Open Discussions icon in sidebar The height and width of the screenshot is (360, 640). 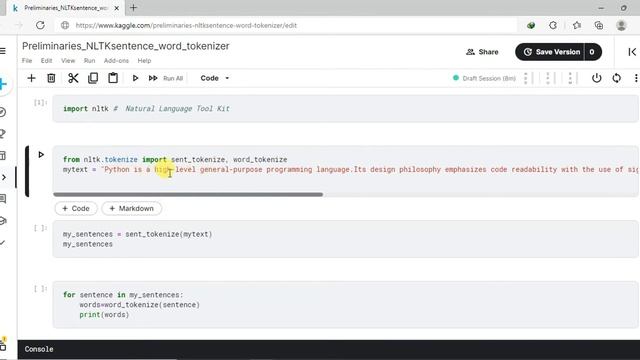click(3, 199)
